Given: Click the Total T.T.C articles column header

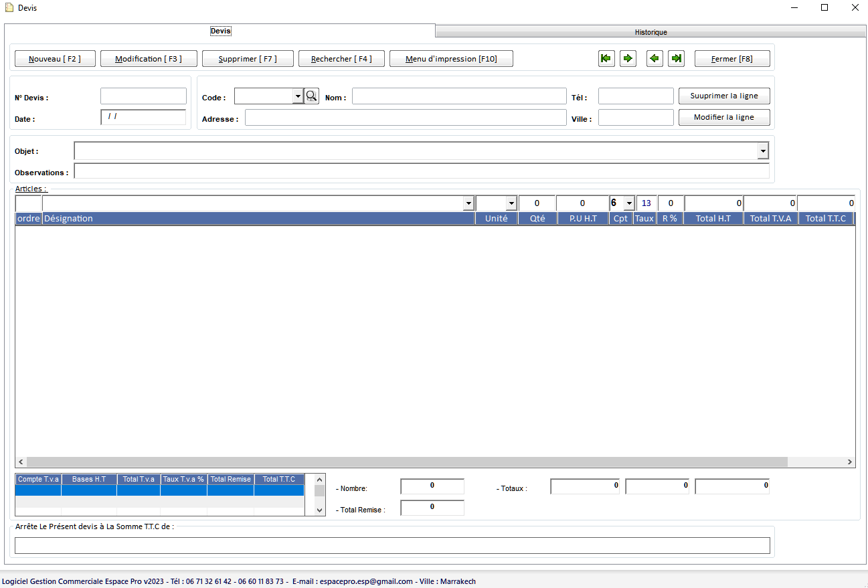Looking at the screenshot, I should 826,219.
